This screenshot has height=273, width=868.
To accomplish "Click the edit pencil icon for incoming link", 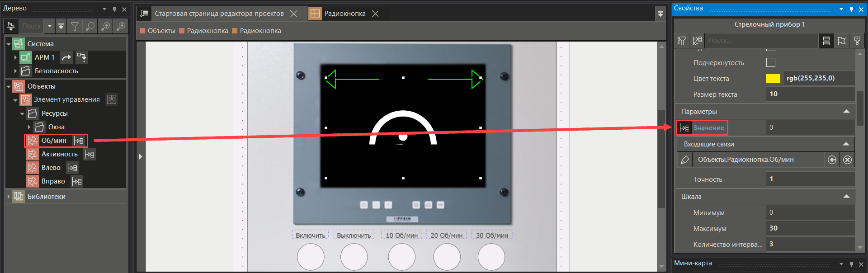I will 685,160.
